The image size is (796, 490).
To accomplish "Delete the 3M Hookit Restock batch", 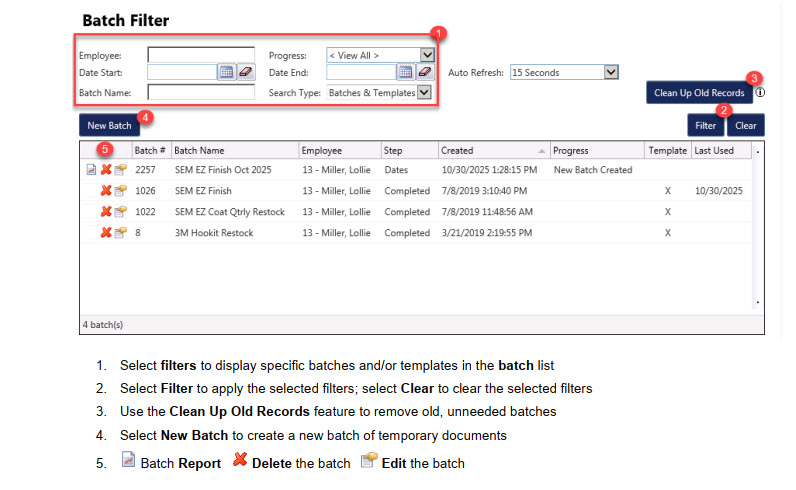I will coord(106,233).
